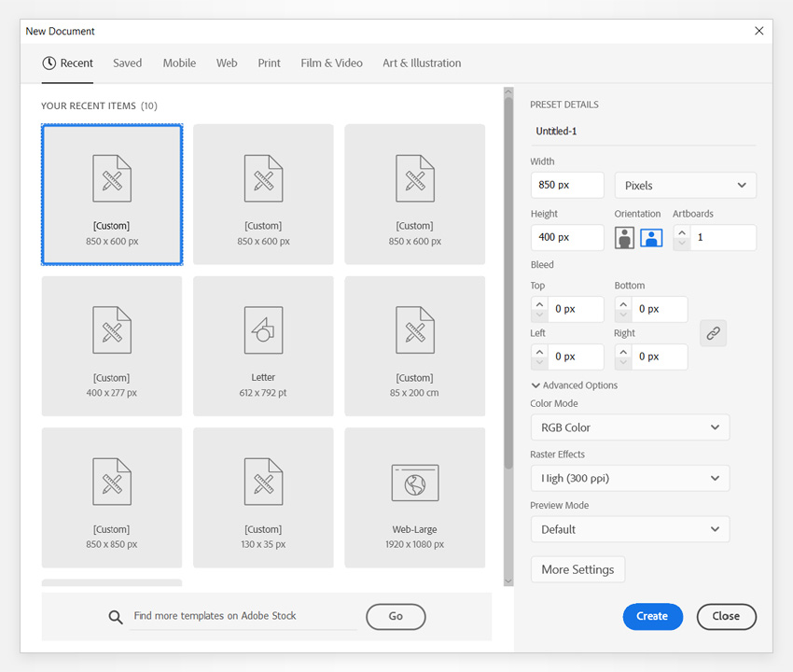The image size is (793, 672).
Task: Select the Web-Large preset globe icon
Action: [x=414, y=482]
